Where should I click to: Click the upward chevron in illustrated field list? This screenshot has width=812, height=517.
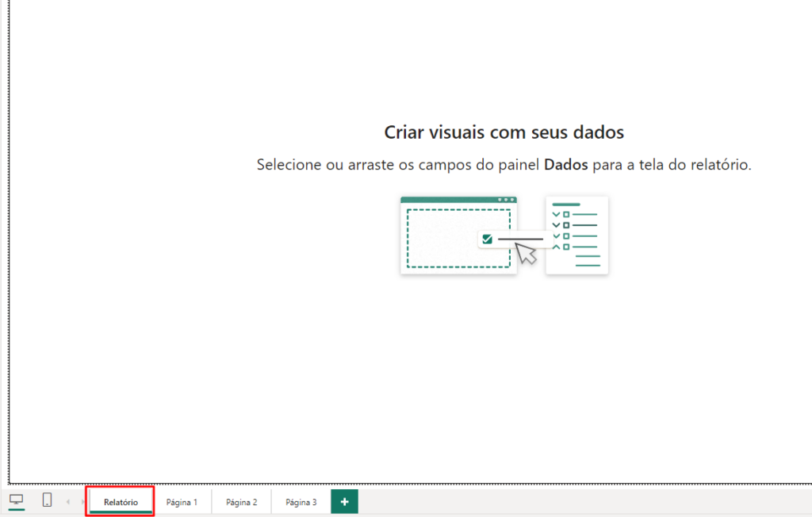point(556,247)
